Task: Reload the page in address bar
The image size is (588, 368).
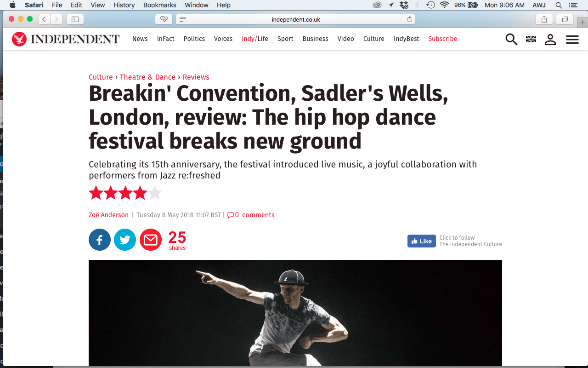Action: tap(409, 19)
